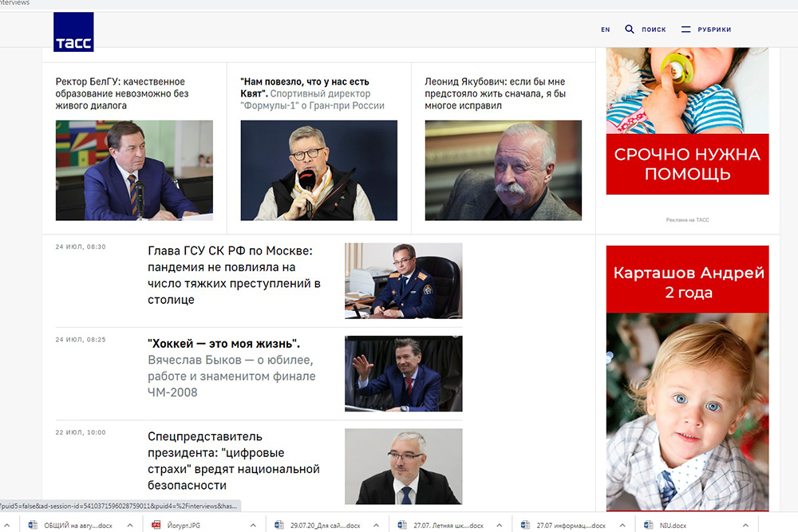Expand chevron next to 27.07 информац...docx
798x532 pixels.
621,525
